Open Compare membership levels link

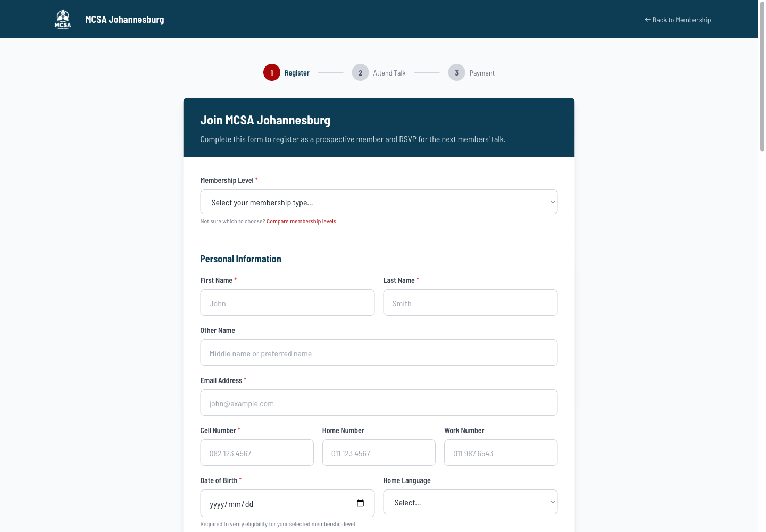pyautogui.click(x=301, y=221)
